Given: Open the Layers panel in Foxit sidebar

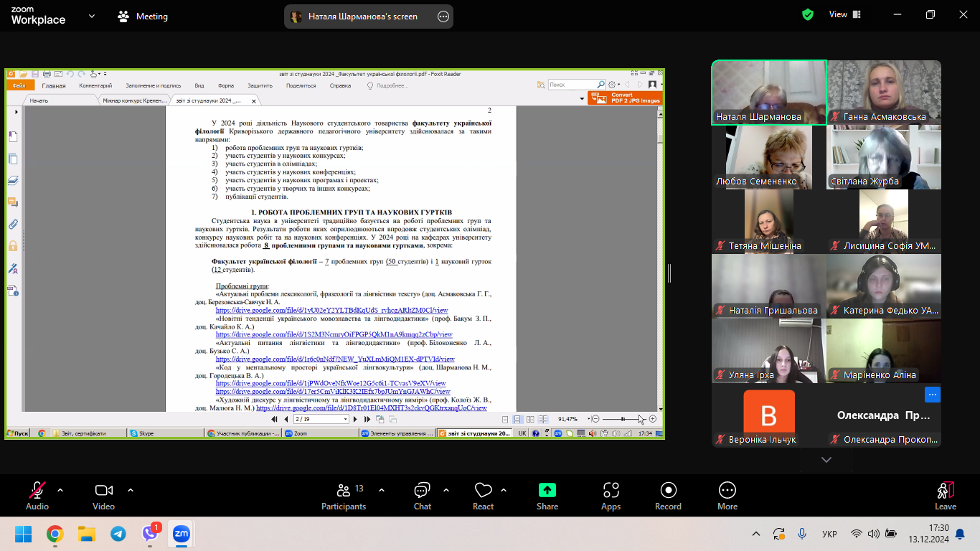Looking at the screenshot, I should pyautogui.click(x=13, y=181).
